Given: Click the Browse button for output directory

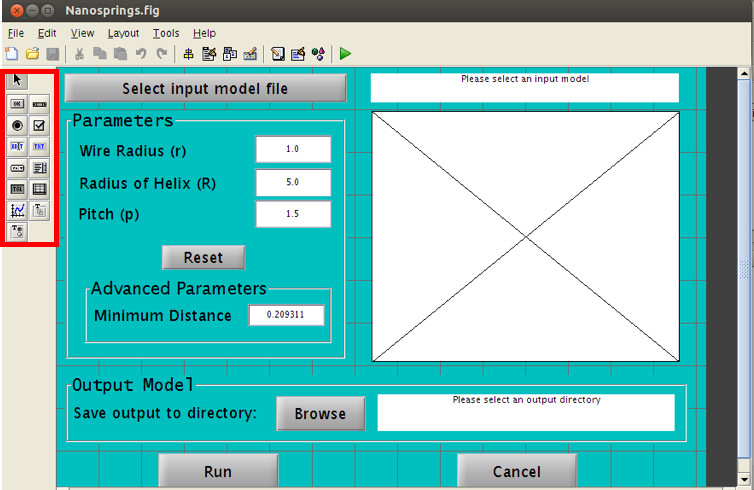Looking at the screenshot, I should [320, 413].
